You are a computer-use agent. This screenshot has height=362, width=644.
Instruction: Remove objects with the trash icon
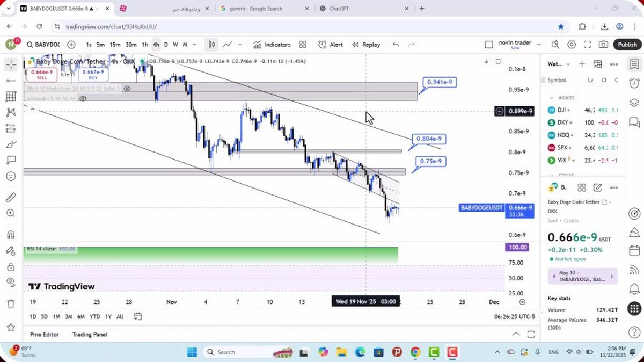click(x=11, y=304)
